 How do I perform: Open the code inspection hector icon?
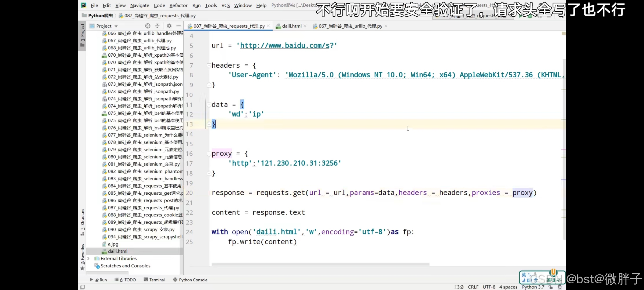click(x=560, y=287)
